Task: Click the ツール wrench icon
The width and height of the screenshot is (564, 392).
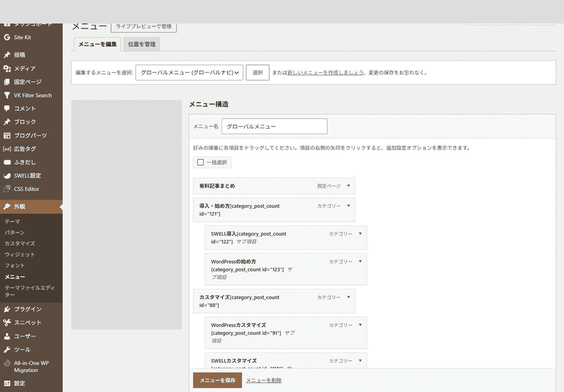Action: click(x=7, y=349)
